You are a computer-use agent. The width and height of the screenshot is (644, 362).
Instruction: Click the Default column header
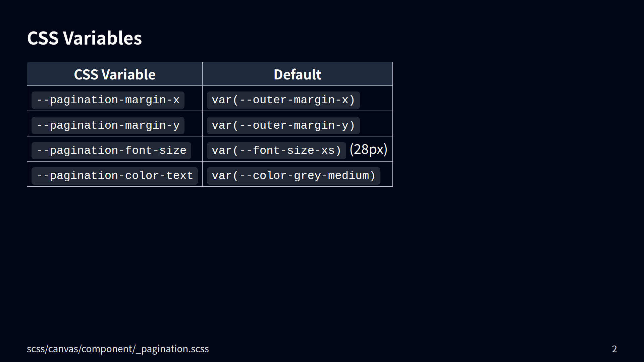point(297,74)
